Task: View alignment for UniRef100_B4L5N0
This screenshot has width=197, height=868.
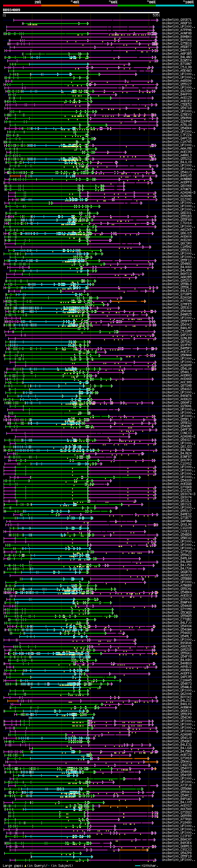Action: point(177,450)
